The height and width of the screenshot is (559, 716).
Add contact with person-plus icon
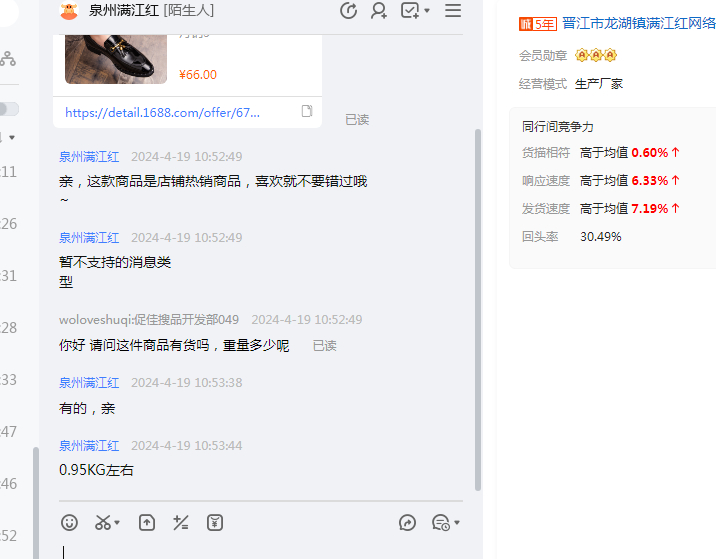tap(379, 11)
